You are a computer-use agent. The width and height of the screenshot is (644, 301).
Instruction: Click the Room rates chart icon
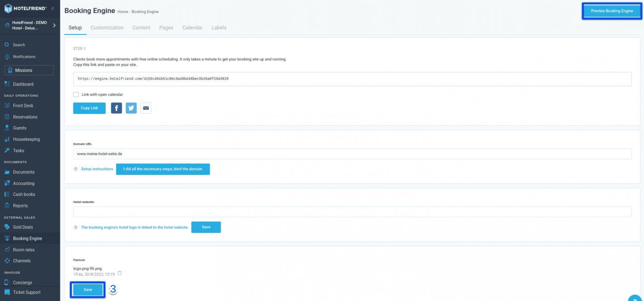[7, 250]
